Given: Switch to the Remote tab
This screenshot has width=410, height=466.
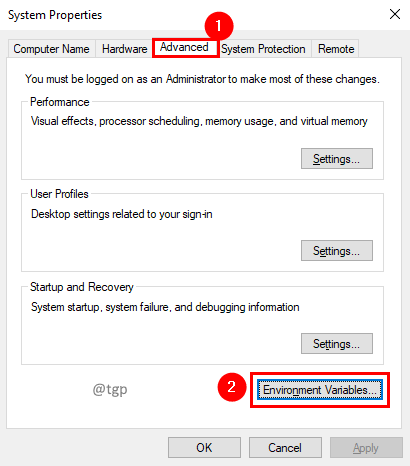Looking at the screenshot, I should pos(336,49).
